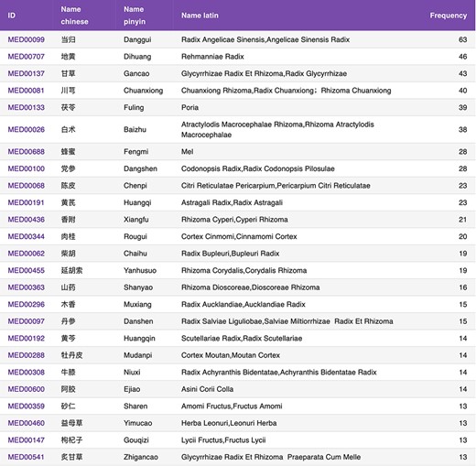Select the Yanhusuo pinyin cell
The height and width of the screenshot is (466, 476).
point(140,270)
